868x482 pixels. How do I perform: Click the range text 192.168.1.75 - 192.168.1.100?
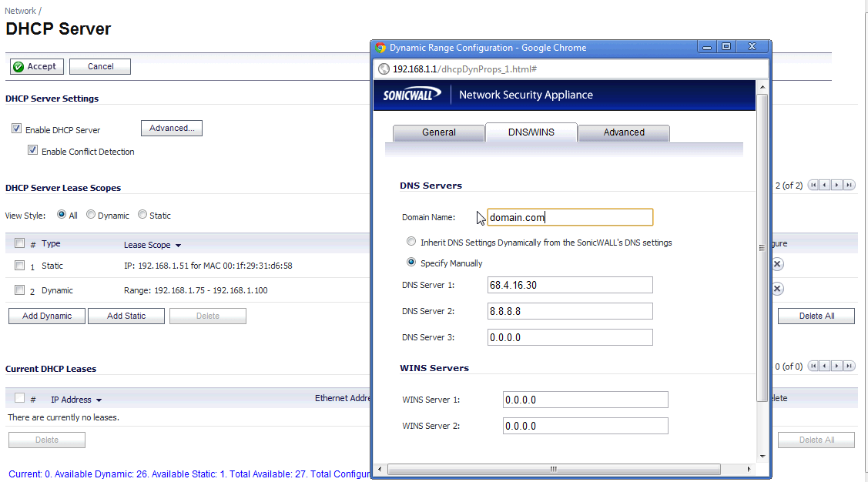211,290
